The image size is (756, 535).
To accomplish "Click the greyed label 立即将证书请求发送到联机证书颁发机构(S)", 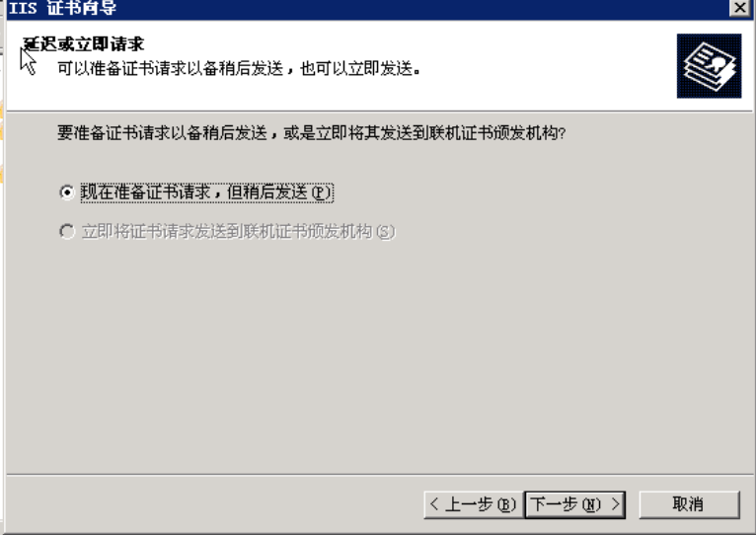I will (238, 232).
